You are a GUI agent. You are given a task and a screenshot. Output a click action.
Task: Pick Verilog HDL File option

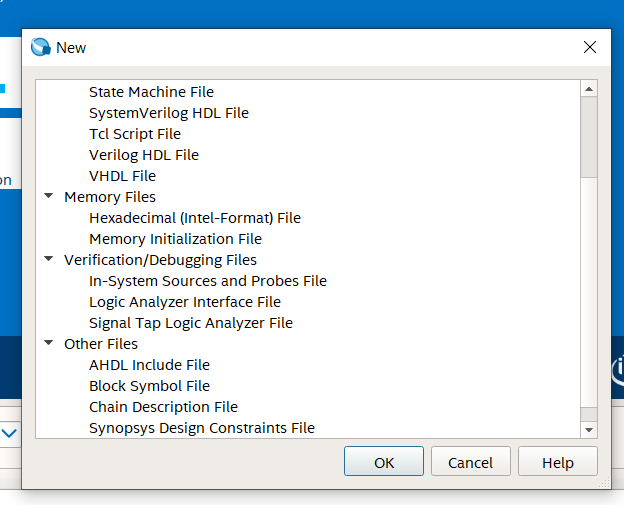point(143,155)
